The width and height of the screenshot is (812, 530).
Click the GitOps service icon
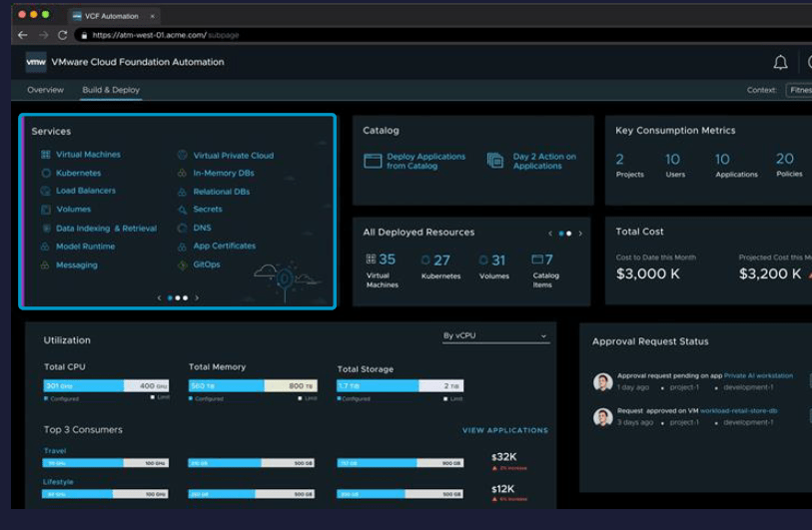[183, 265]
